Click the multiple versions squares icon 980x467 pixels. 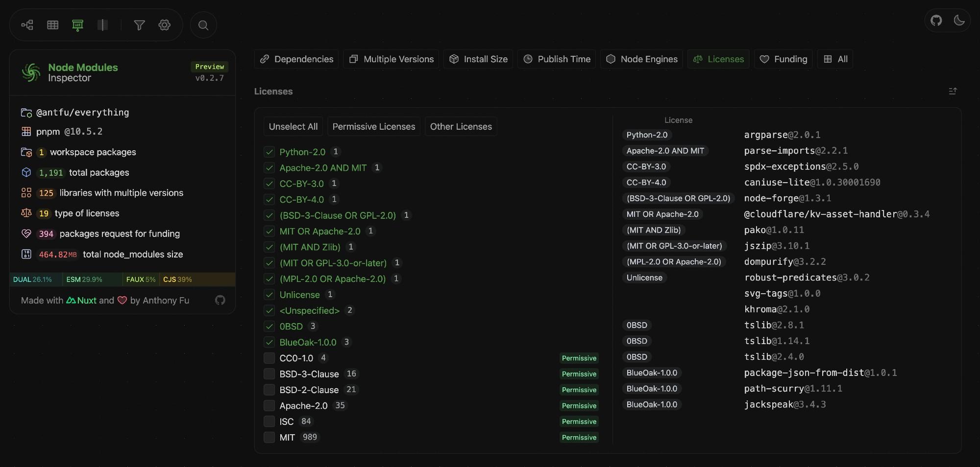[x=26, y=193]
